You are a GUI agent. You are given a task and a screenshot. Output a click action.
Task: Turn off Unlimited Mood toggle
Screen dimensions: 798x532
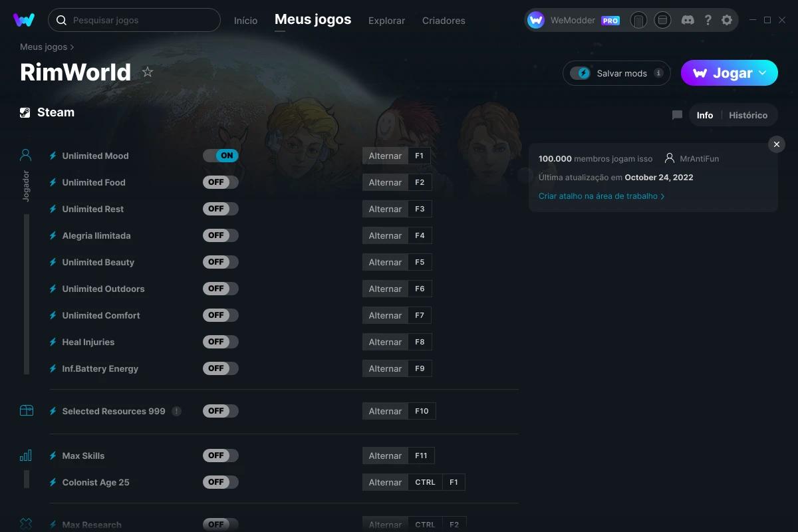click(221, 156)
